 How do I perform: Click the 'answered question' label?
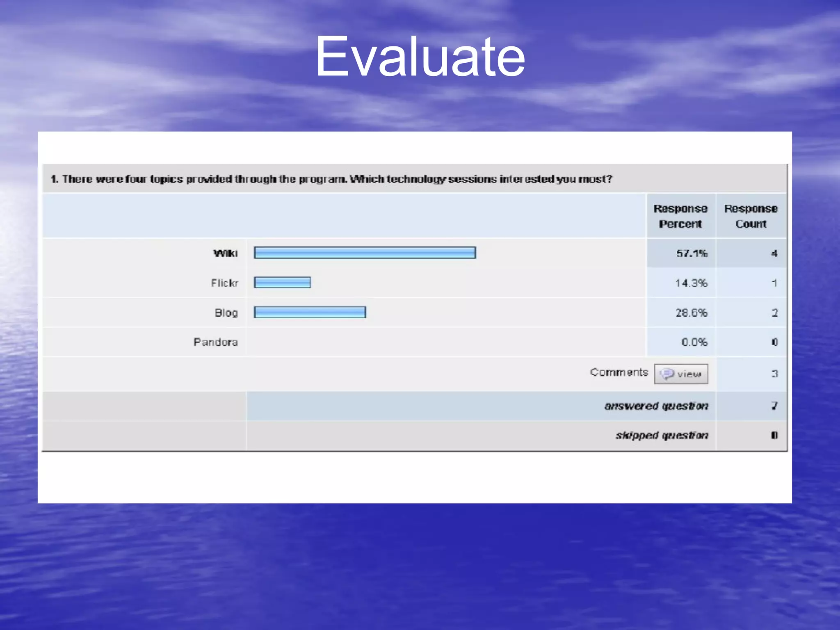click(x=656, y=406)
